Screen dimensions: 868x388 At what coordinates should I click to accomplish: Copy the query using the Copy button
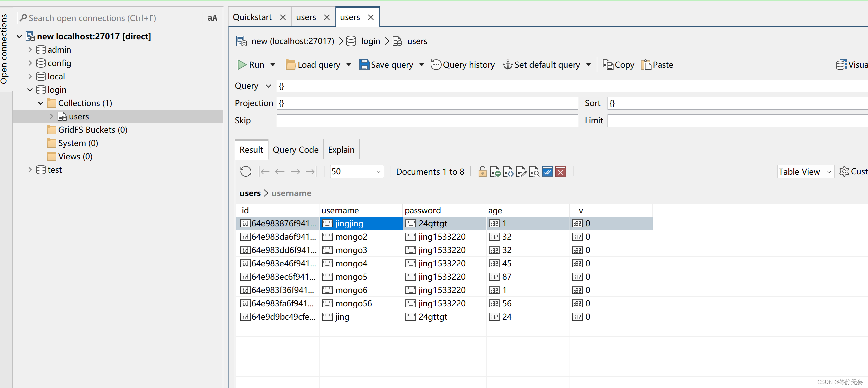[x=618, y=65]
